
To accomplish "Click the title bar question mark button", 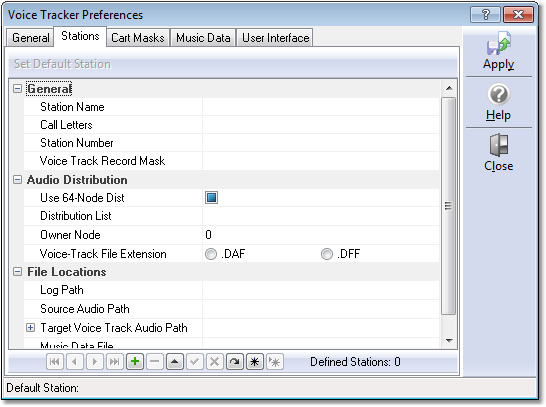I will click(485, 15).
